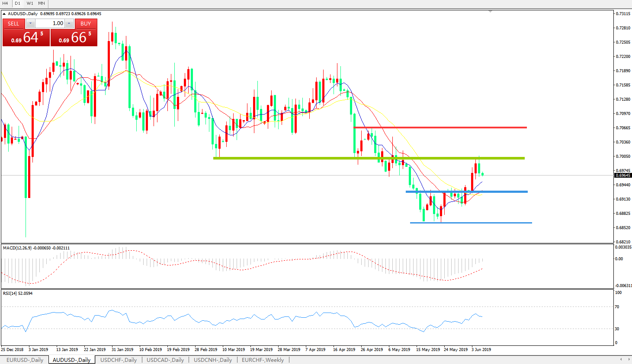Increase trade volume with the up arrow
The image size is (632, 364).
pyautogui.click(x=69, y=23)
